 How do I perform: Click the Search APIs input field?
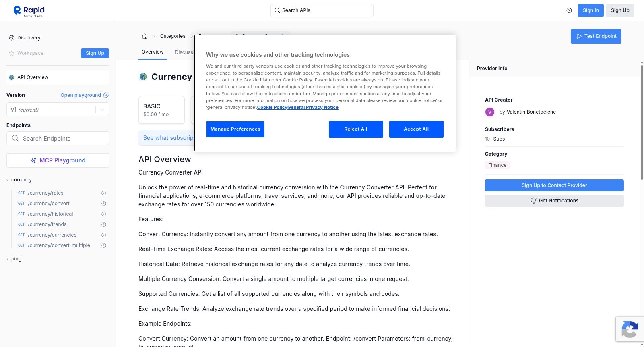pyautogui.click(x=322, y=10)
